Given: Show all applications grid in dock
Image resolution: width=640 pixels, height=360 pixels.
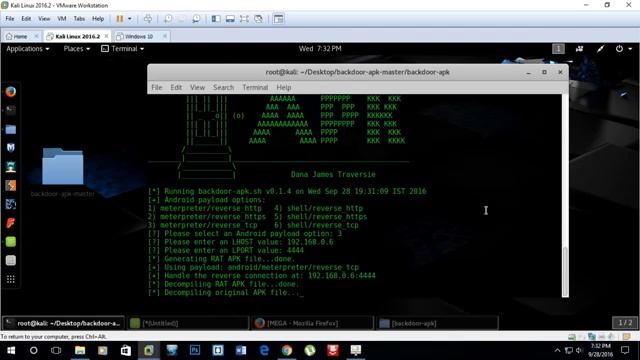Looking at the screenshot, I should point(11,279).
